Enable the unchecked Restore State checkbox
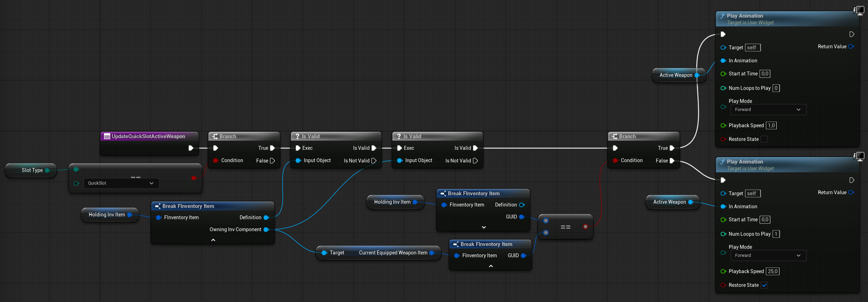Image resolution: width=868 pixels, height=302 pixels. pyautogui.click(x=764, y=139)
